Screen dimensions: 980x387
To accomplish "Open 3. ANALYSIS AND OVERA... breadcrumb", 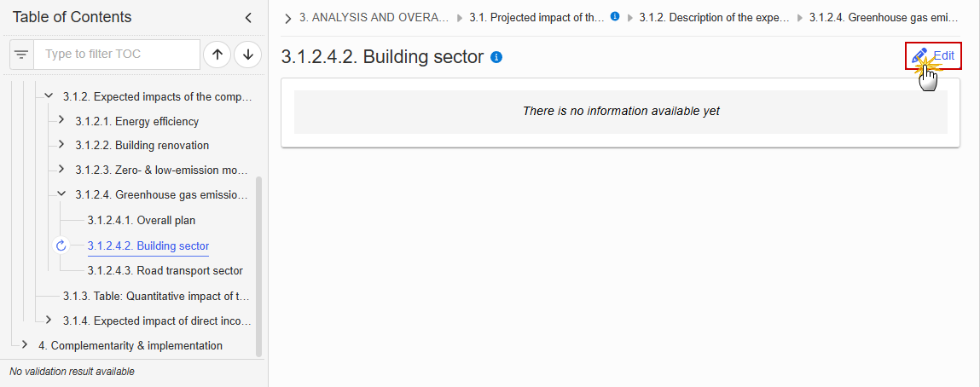I will [374, 18].
